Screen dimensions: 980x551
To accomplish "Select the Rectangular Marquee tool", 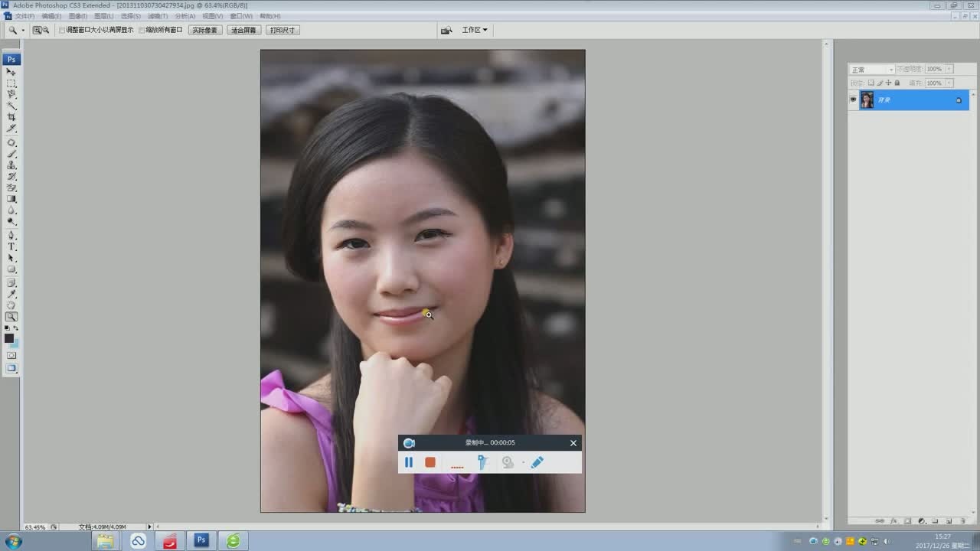I will pos(11,83).
